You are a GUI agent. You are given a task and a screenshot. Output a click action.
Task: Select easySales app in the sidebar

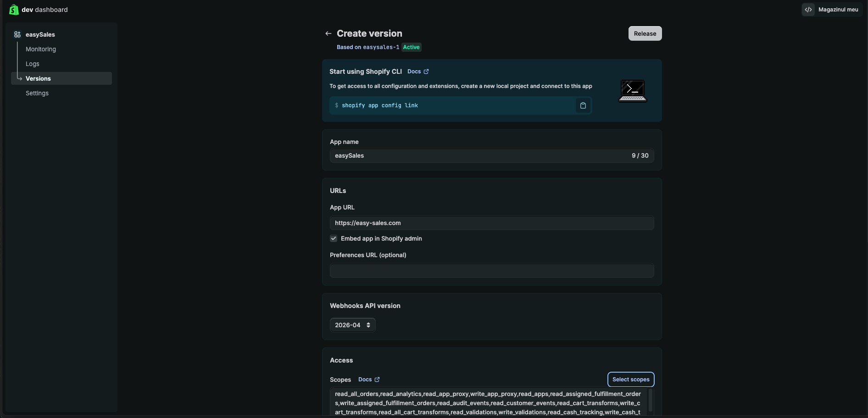(x=40, y=34)
